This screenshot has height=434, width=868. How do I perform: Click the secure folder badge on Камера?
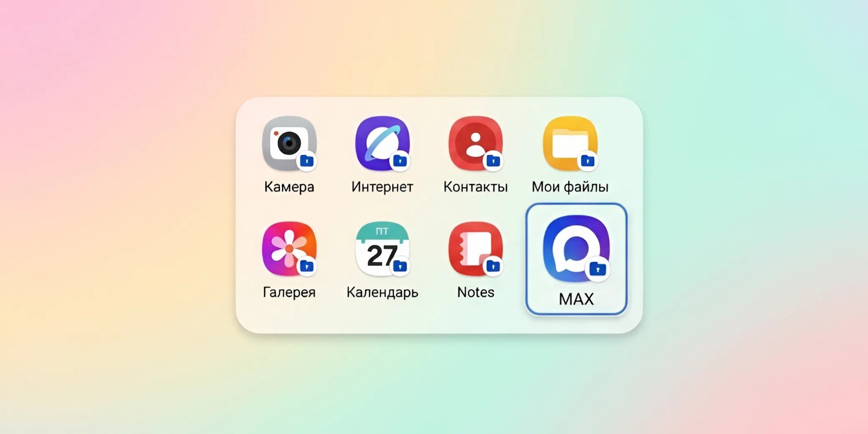point(307,161)
